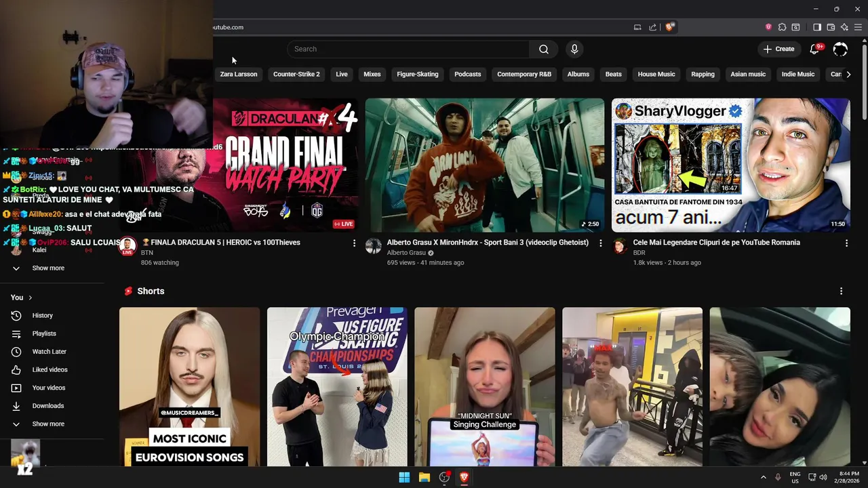This screenshot has height=488, width=868.
Task: Open the You section chevron
Action: (30, 298)
